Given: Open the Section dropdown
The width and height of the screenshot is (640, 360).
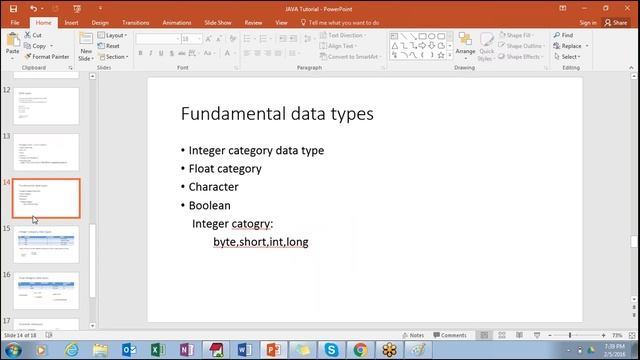Looking at the screenshot, I should pos(113,56).
